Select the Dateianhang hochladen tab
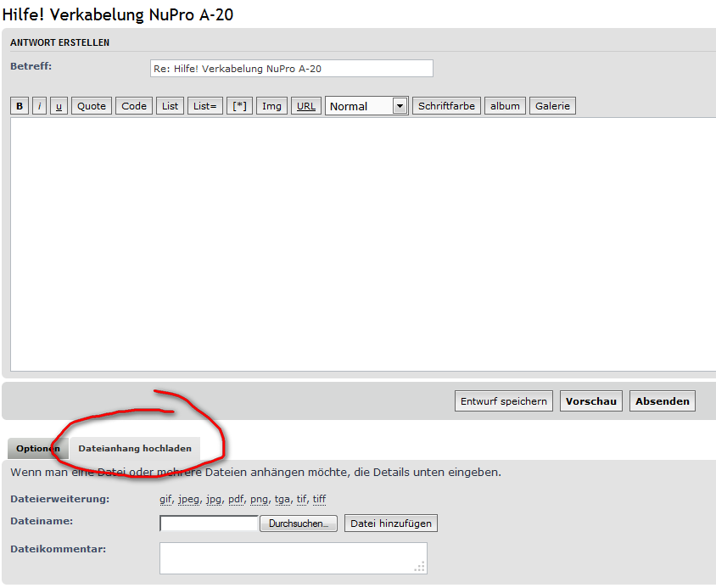716x588 pixels. click(135, 448)
